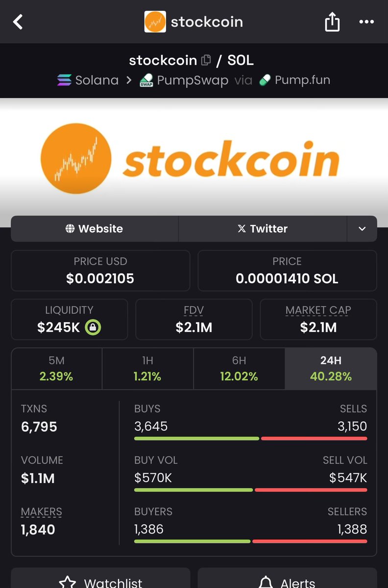Open the Website link button

[95, 229]
